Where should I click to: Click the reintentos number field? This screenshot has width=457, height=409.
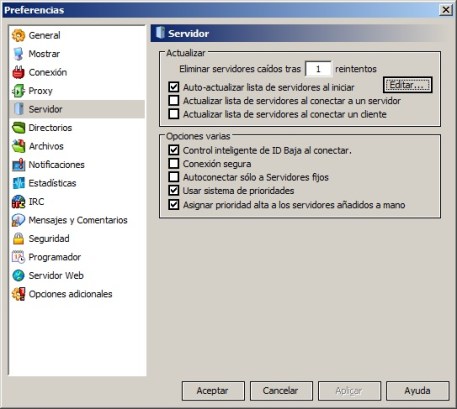tap(318, 69)
